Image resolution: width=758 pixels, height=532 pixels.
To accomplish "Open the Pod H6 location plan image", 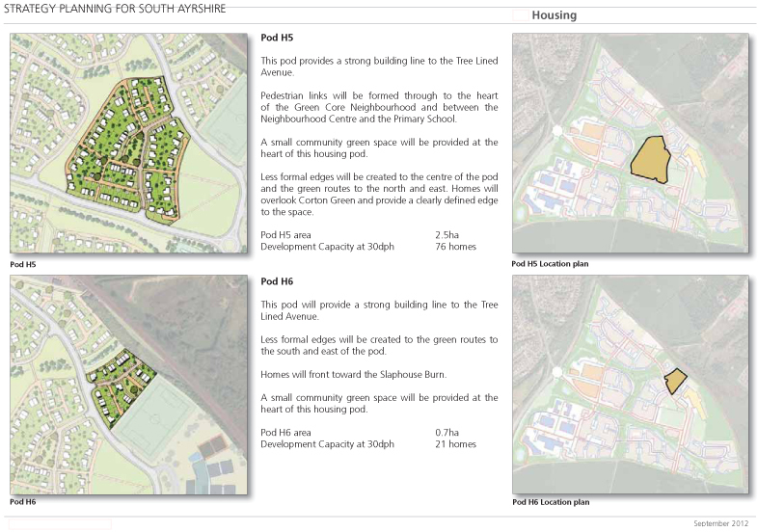I will pos(629,384).
